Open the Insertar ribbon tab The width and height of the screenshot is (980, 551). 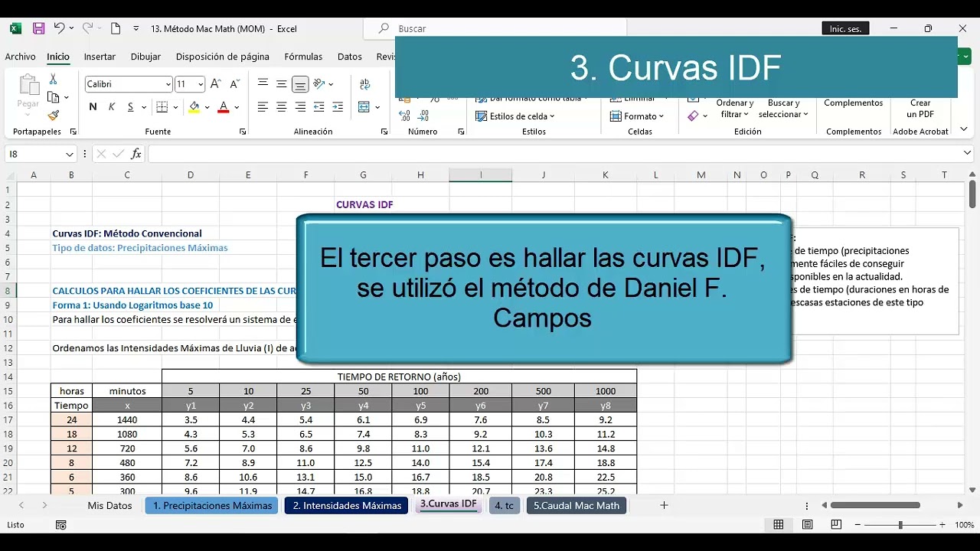(100, 57)
